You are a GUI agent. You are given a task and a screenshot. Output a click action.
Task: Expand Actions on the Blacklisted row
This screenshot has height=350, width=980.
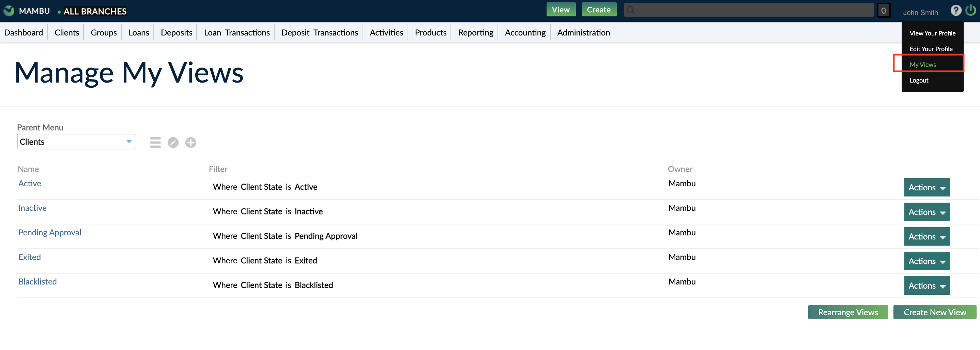(927, 285)
